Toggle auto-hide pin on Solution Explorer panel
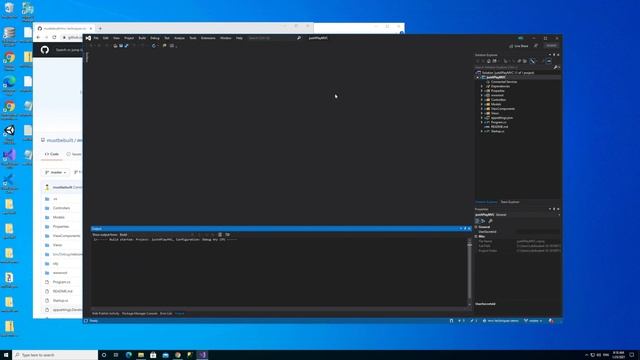The image size is (640, 360). 554,55
